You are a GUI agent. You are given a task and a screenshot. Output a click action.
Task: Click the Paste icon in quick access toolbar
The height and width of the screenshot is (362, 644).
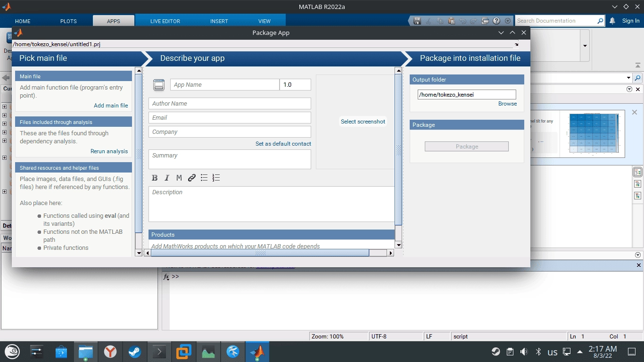[x=452, y=21]
